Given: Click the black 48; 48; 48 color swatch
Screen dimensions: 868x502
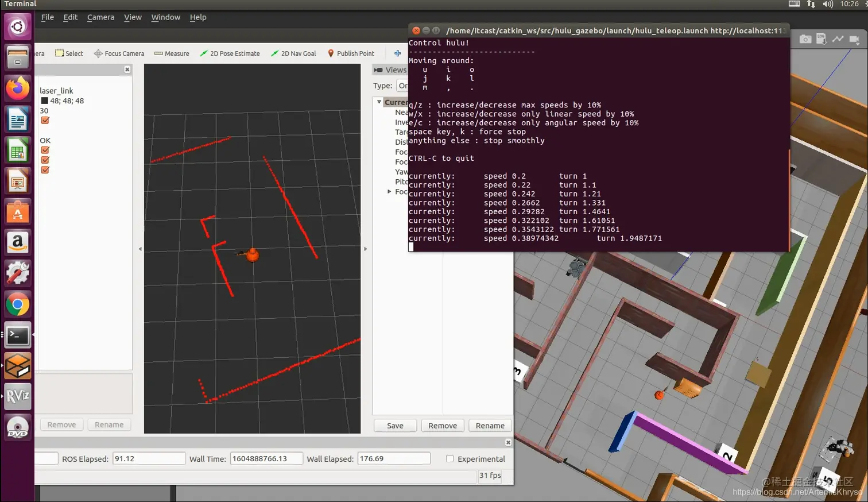Looking at the screenshot, I should tap(44, 101).
